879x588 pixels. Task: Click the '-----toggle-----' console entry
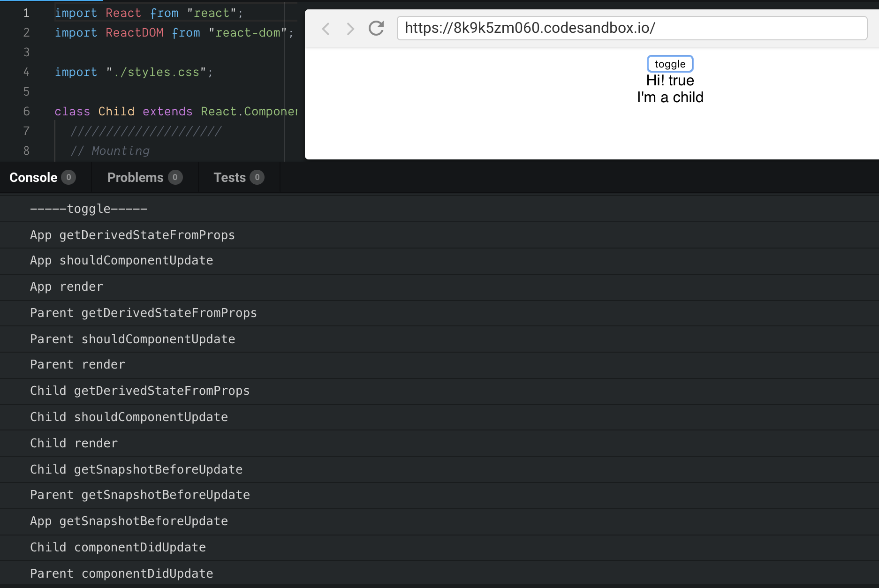(88, 208)
